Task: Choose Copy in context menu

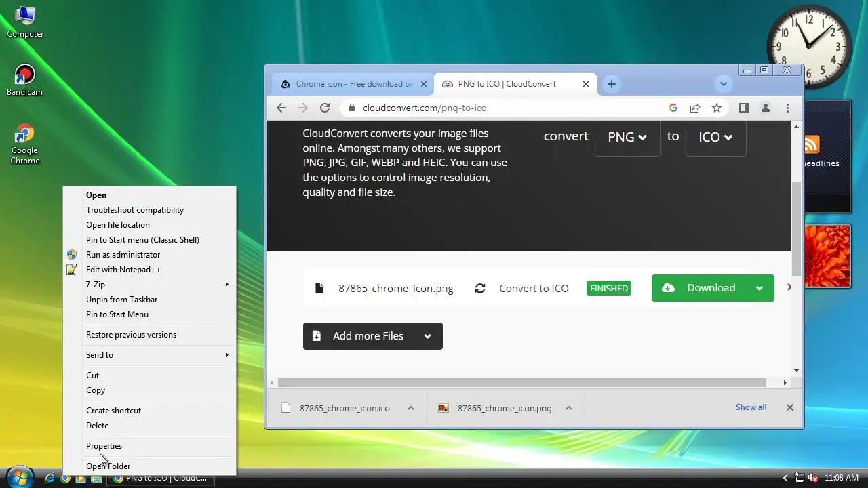Action: (x=149, y=390)
